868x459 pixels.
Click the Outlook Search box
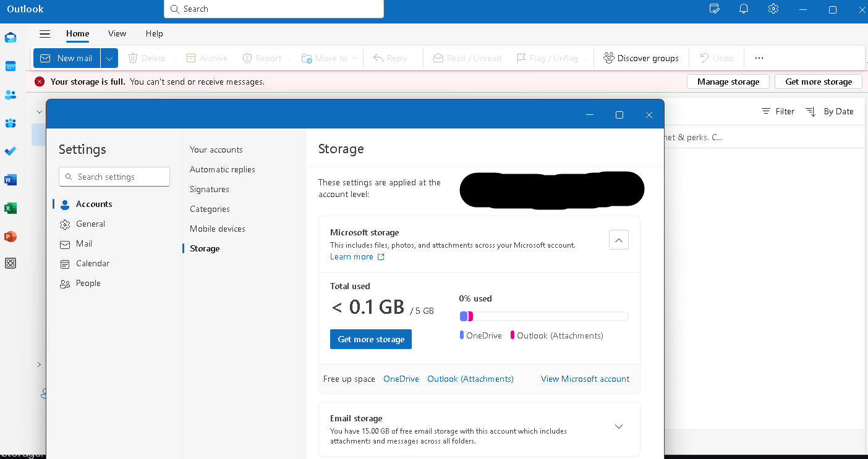[274, 9]
